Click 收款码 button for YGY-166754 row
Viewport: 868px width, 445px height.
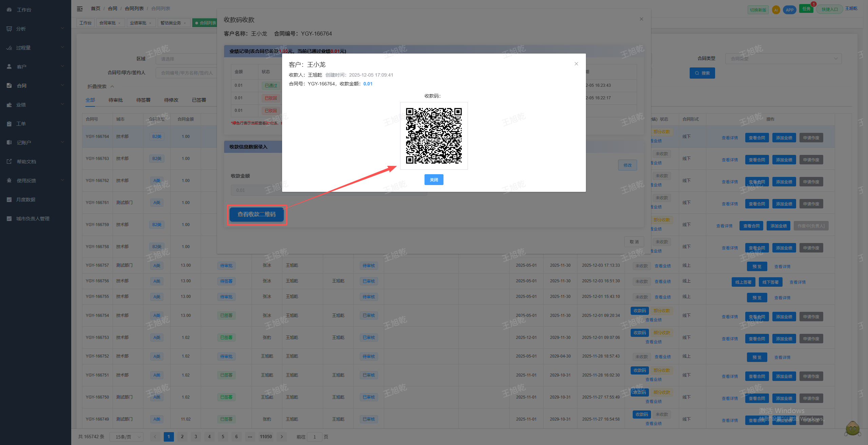(x=639, y=311)
